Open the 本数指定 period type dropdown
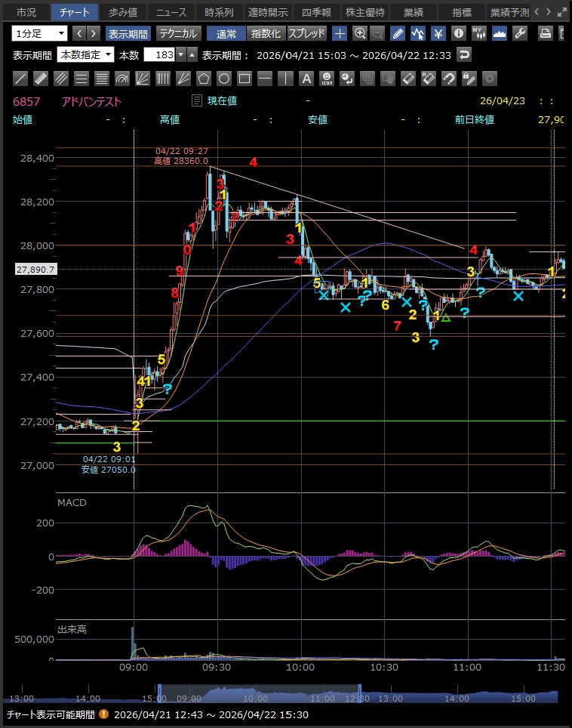 click(x=86, y=54)
